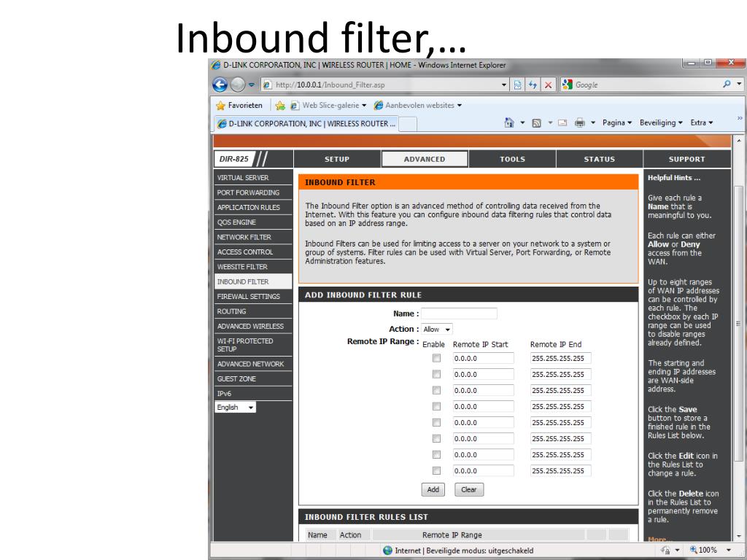Click the Refresh page icon

tap(533, 85)
